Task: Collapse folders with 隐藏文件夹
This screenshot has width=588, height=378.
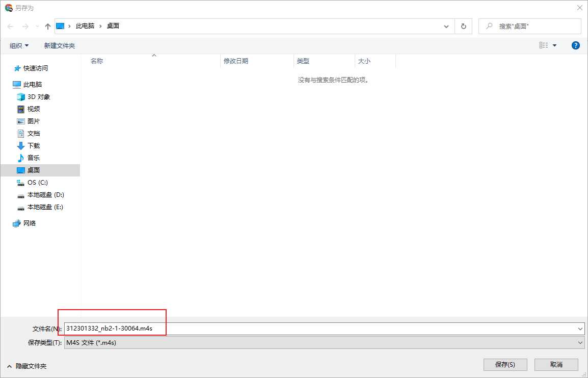Action: [26, 366]
